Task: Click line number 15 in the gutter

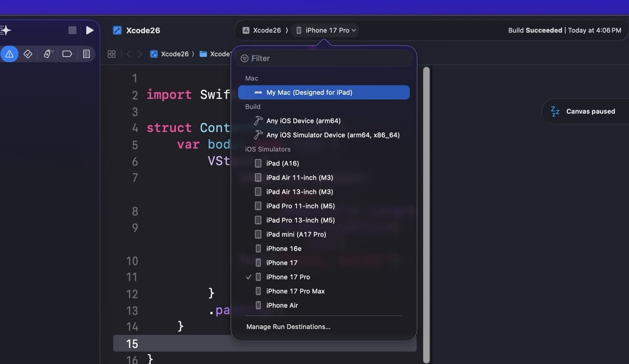Action: tap(132, 344)
